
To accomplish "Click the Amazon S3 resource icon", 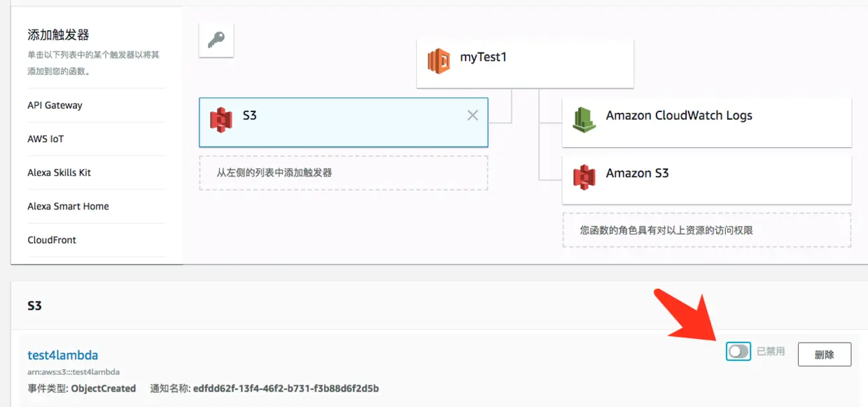I will [x=584, y=177].
